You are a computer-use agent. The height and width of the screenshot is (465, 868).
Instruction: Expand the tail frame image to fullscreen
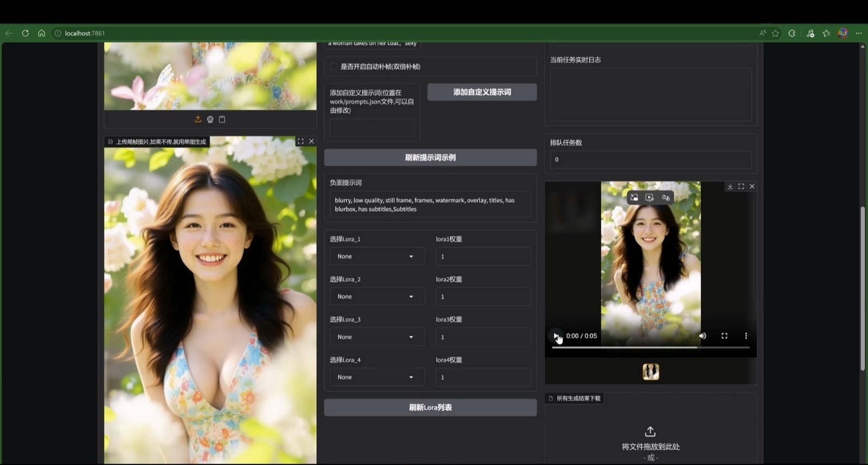click(300, 141)
